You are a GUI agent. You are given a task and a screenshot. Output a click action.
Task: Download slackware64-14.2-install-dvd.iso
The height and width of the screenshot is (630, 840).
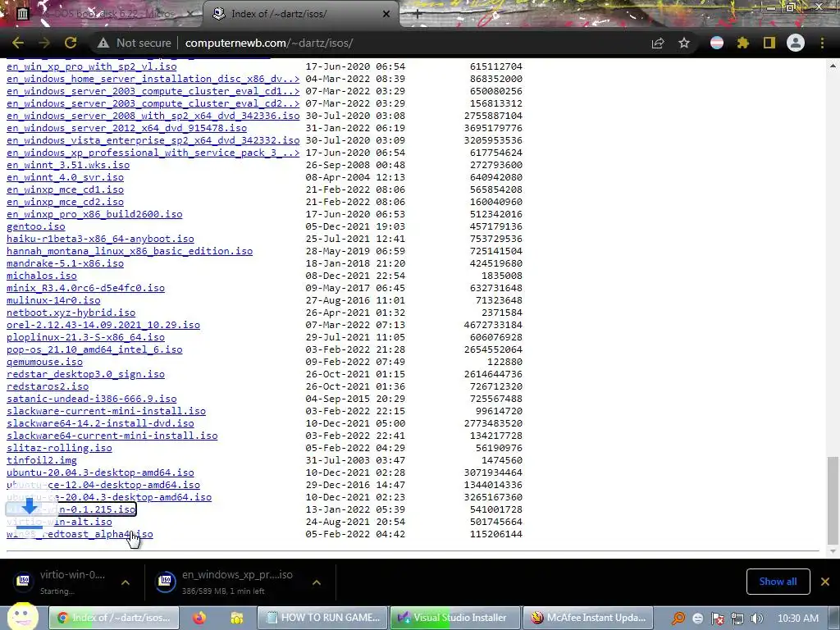point(100,424)
